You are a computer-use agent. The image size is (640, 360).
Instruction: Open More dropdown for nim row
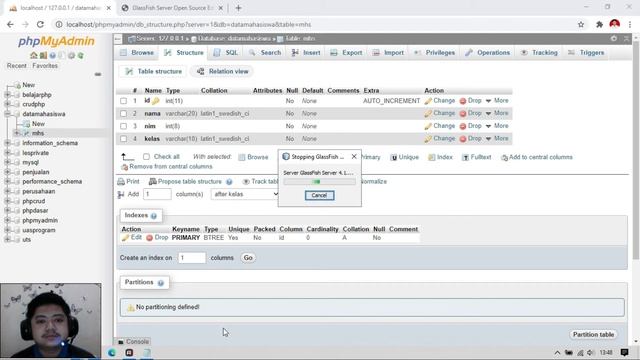pos(497,126)
